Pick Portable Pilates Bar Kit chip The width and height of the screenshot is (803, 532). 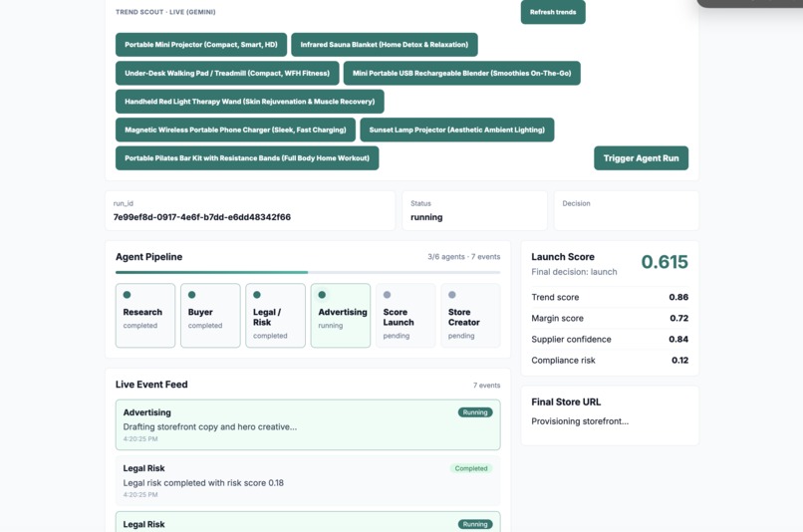247,158
